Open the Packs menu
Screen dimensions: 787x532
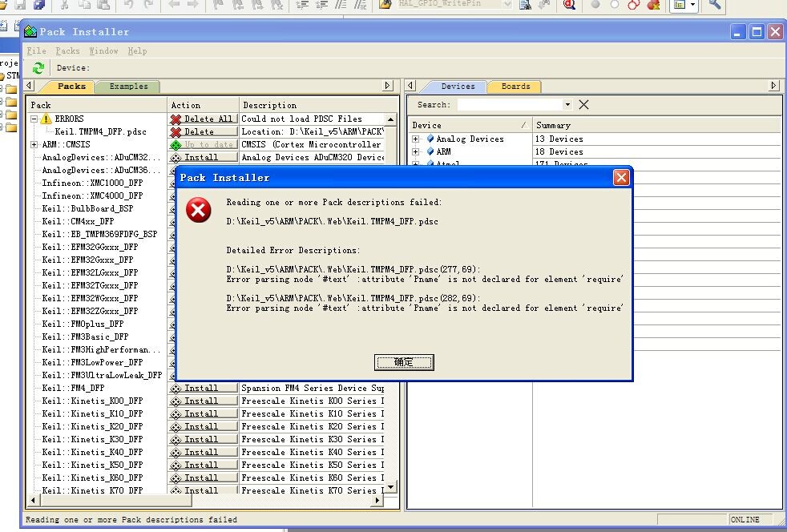[68, 50]
